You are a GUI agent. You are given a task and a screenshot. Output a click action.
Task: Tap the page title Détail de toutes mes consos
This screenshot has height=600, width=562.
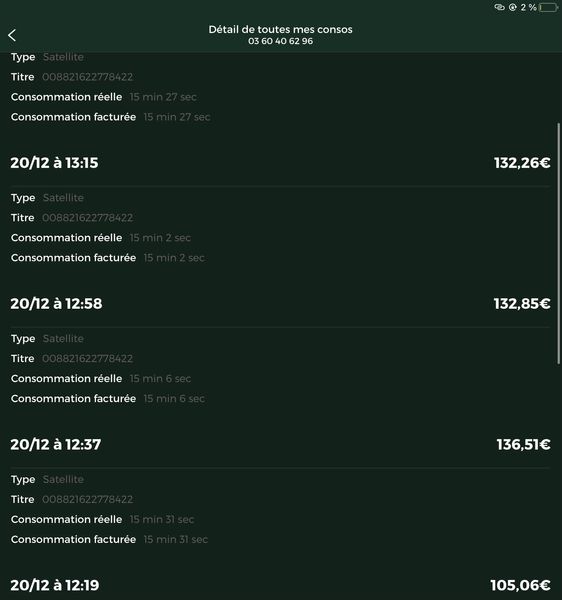(x=280, y=29)
